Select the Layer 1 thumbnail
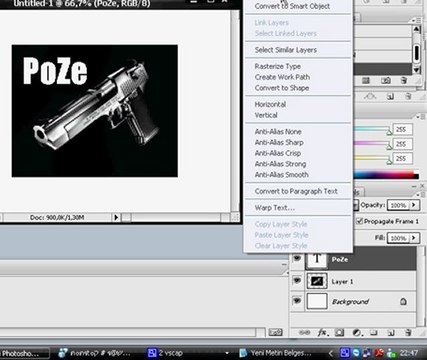 tap(317, 281)
